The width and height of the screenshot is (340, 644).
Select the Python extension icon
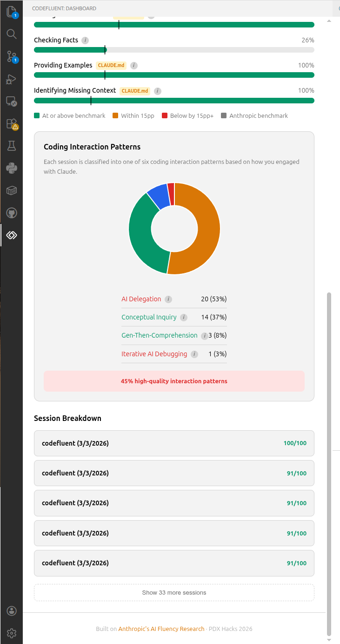pyautogui.click(x=11, y=168)
